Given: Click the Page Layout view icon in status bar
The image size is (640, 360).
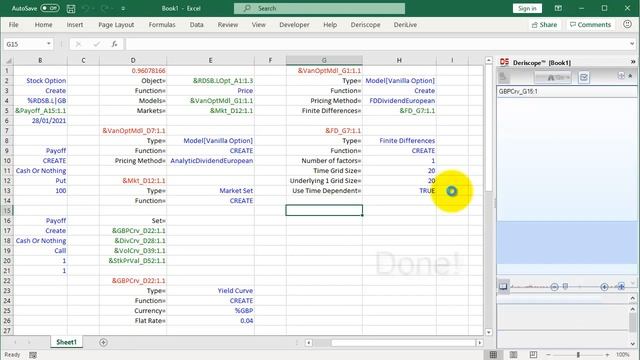Looking at the screenshot, I should coord(513,355).
